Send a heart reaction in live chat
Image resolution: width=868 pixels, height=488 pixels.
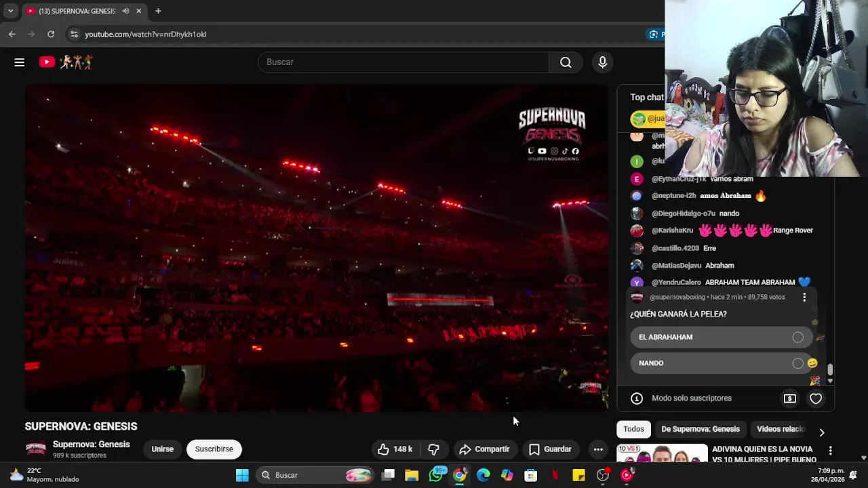pos(816,399)
